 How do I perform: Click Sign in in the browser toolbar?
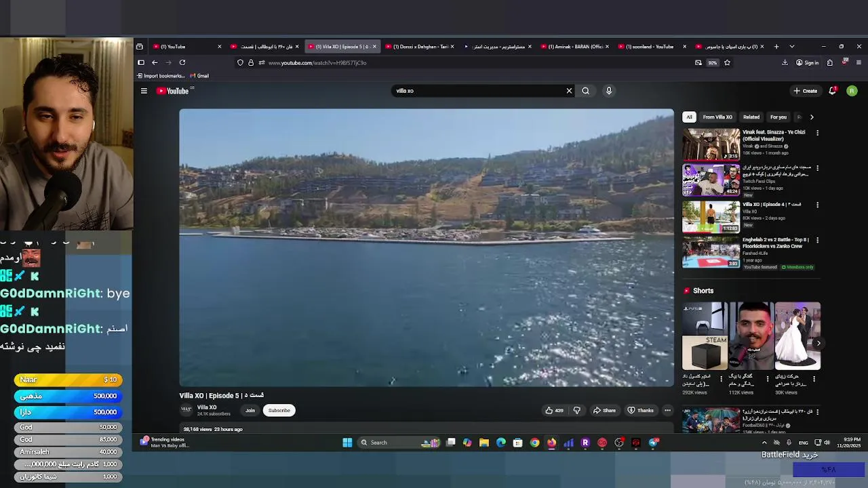[807, 62]
